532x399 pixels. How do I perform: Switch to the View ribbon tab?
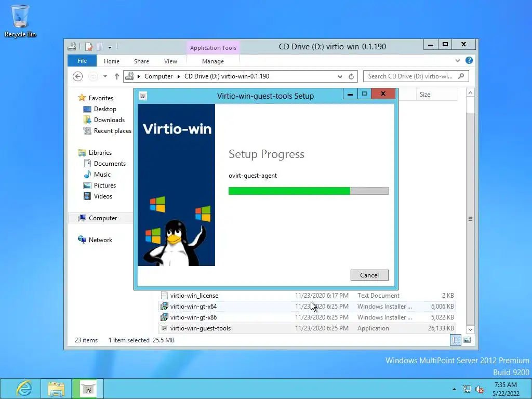(170, 61)
